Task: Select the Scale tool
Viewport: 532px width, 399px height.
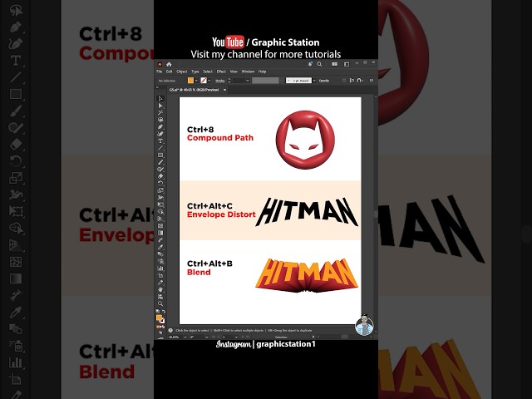Action: tap(160, 190)
